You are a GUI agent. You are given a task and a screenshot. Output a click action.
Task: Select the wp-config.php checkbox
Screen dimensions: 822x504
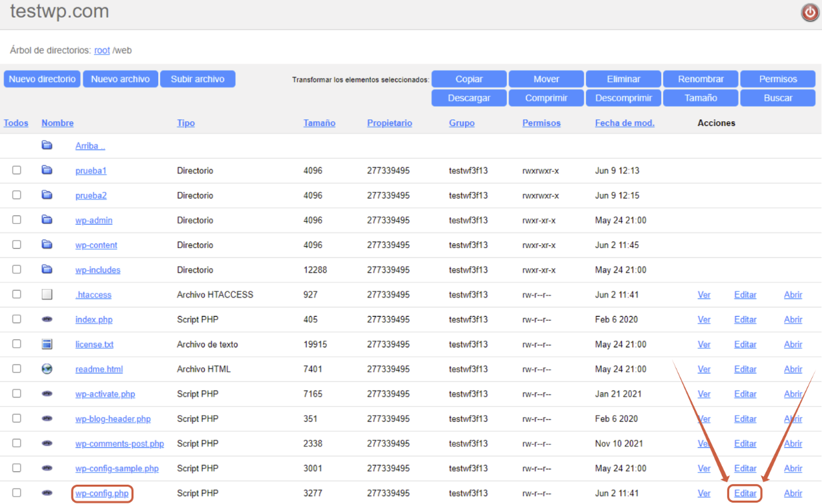tap(17, 493)
